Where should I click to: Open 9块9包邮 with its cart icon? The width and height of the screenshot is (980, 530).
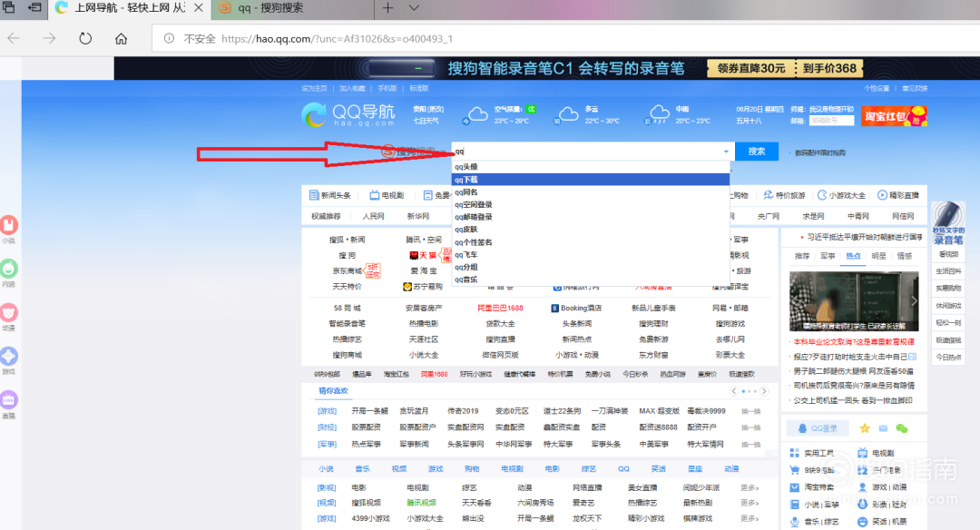tap(812, 470)
